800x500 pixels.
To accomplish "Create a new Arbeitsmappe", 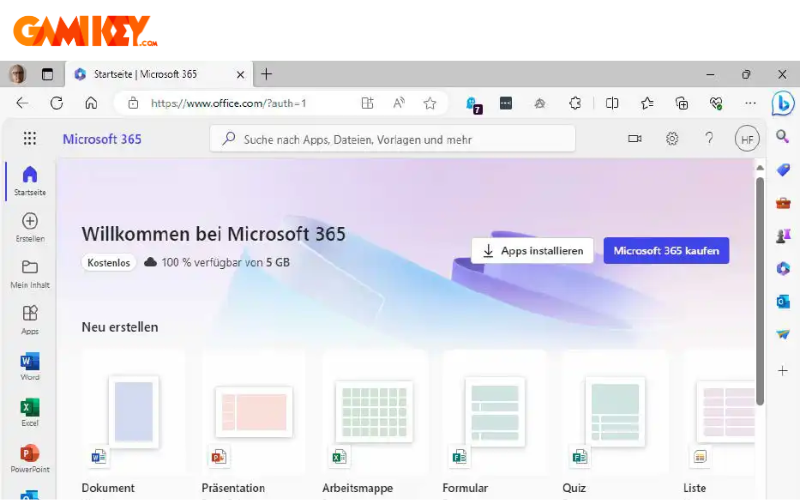I will tap(374, 421).
